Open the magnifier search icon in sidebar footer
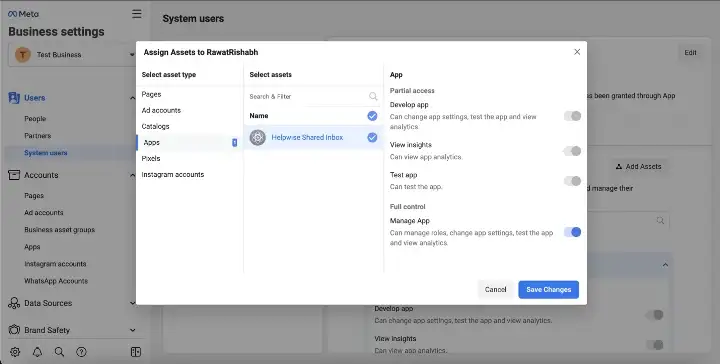Image resolution: width=720 pixels, height=364 pixels. coord(59,352)
